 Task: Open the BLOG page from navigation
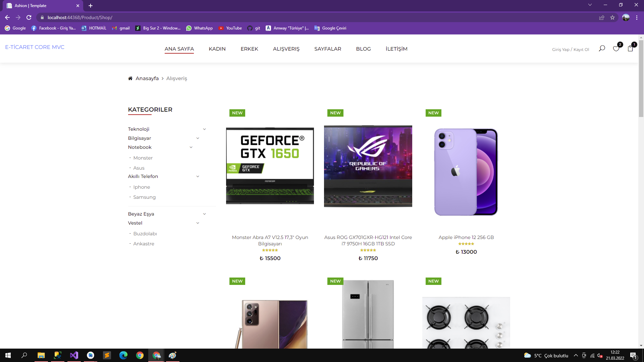[363, 49]
